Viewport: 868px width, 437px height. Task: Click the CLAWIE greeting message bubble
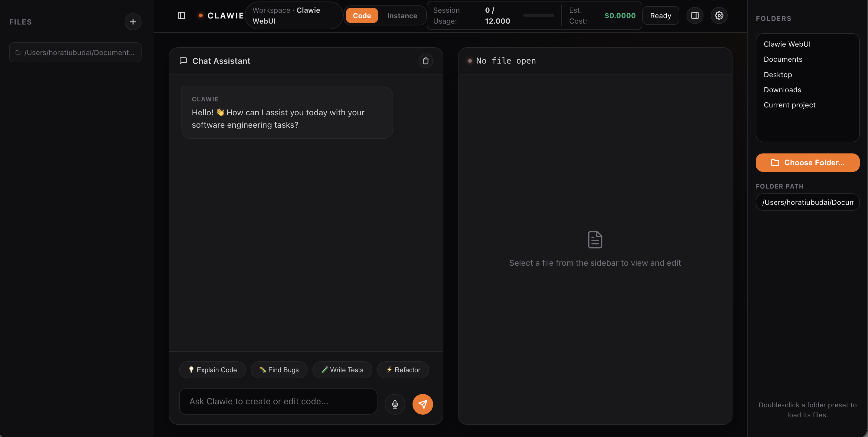pyautogui.click(x=287, y=113)
